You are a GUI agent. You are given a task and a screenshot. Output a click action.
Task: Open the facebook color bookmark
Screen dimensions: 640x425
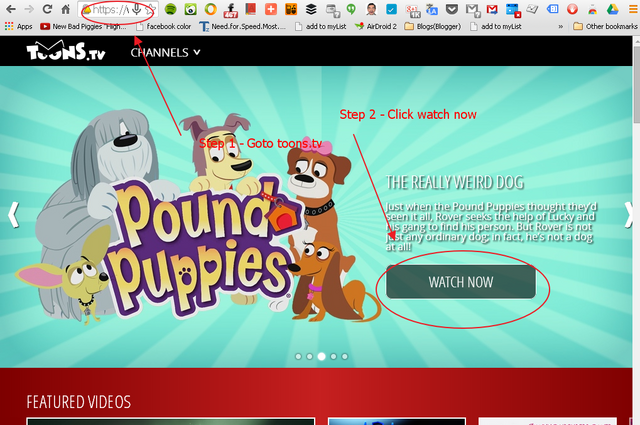pyautogui.click(x=164, y=27)
